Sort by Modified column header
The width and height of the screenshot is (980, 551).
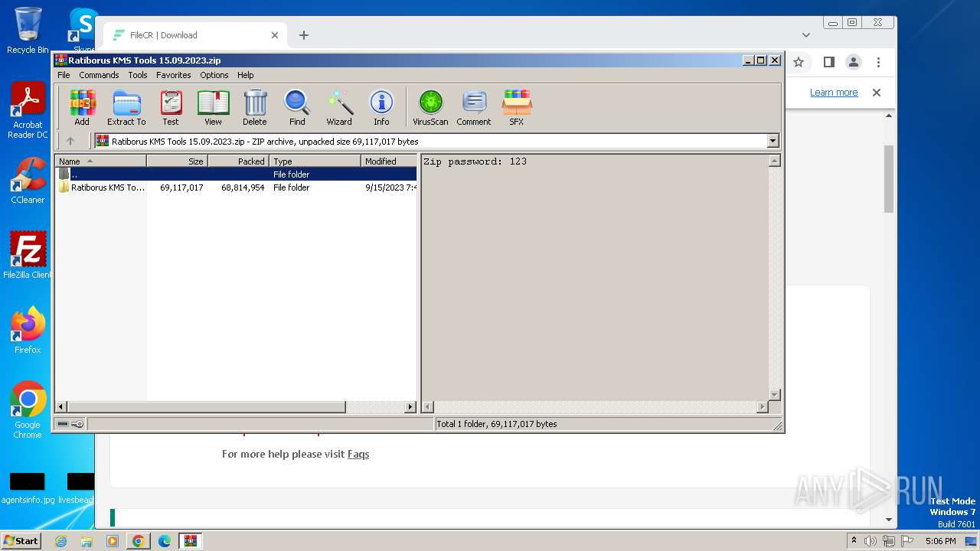pos(389,161)
